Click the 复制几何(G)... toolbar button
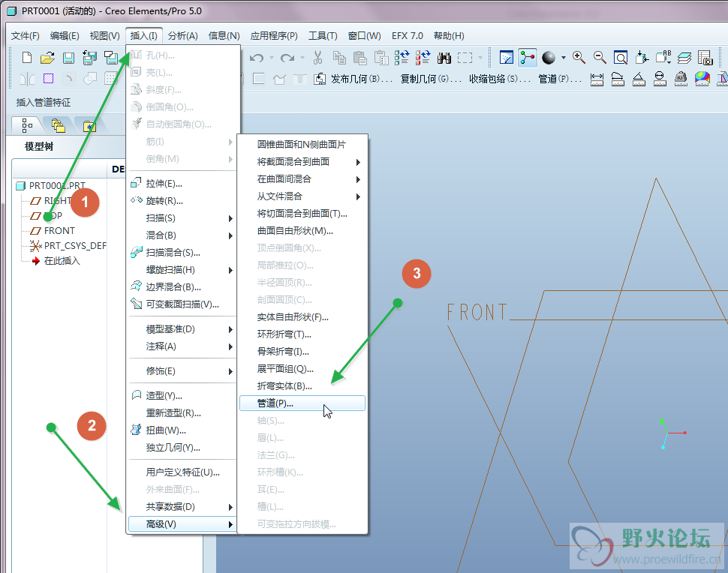 coord(431,79)
